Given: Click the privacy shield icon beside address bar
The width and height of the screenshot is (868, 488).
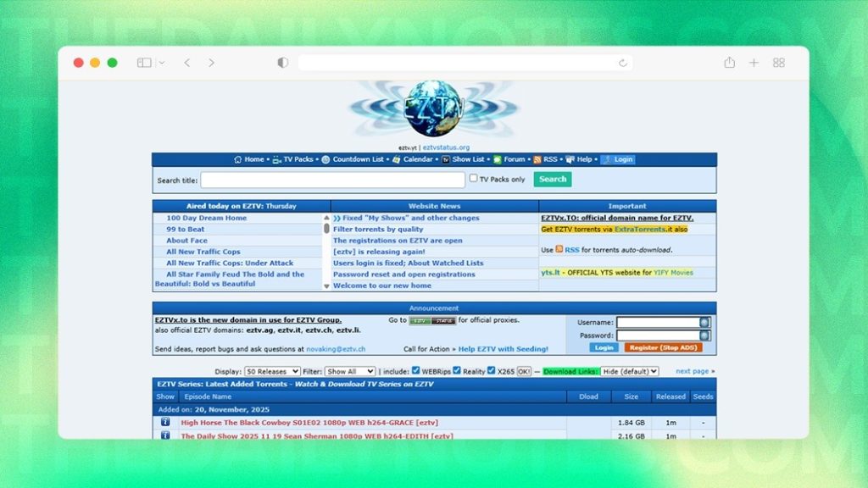Looking at the screenshot, I should (x=282, y=63).
